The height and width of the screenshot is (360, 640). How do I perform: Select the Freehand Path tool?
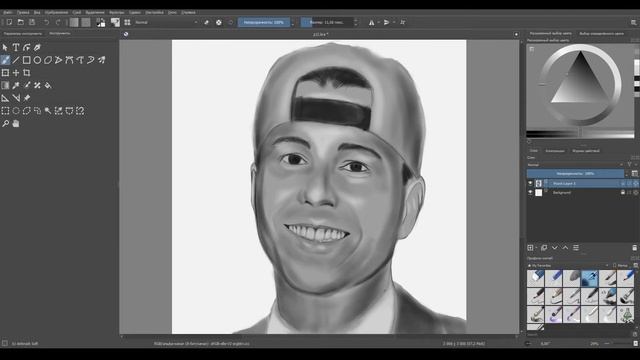[x=80, y=60]
